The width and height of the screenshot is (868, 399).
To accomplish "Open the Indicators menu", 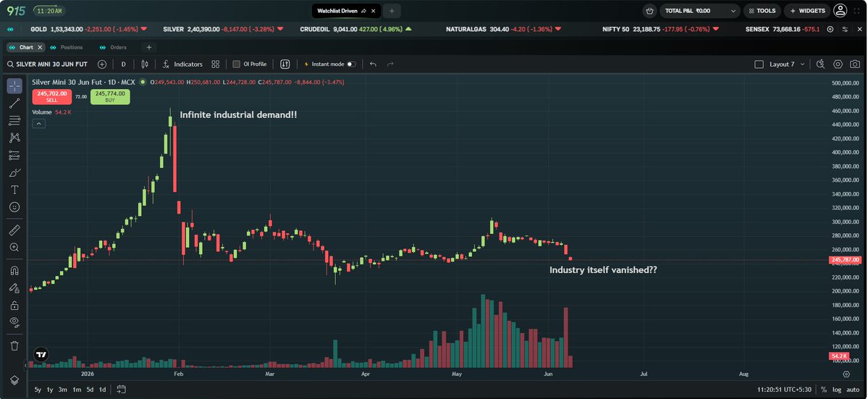I will tap(182, 64).
